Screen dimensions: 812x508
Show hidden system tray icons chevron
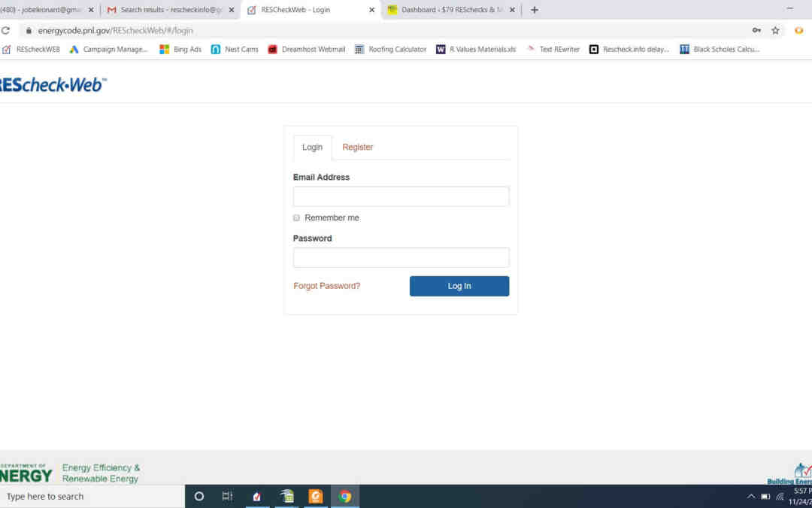750,496
